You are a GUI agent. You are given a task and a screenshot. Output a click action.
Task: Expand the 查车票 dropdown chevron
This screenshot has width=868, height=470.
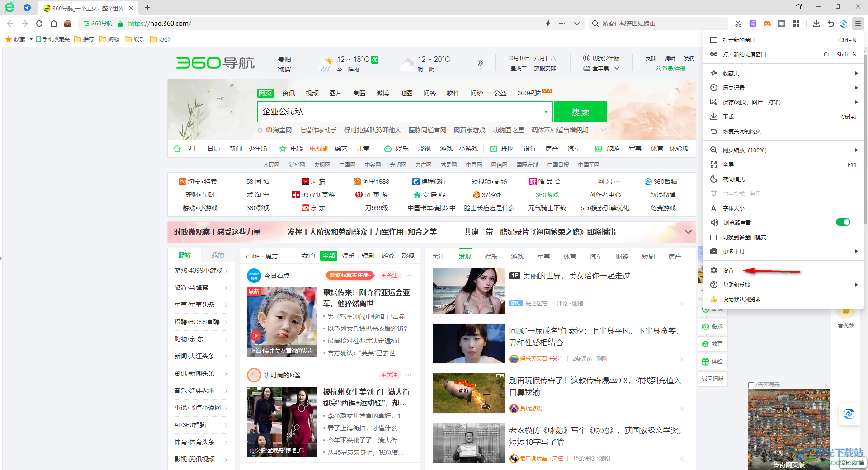[617, 68]
